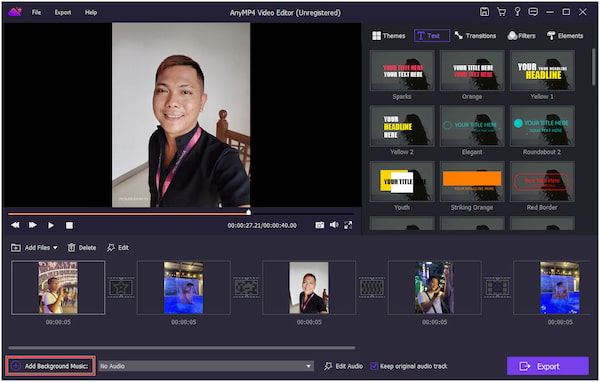
Task: Toggle Keep original audio track checkbox
Action: tap(374, 366)
